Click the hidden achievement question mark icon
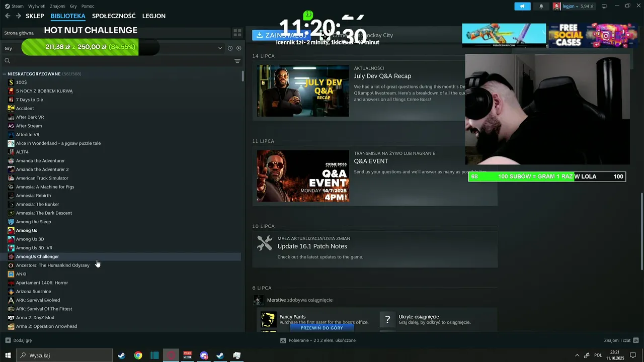The height and width of the screenshot is (362, 644). pos(387,320)
